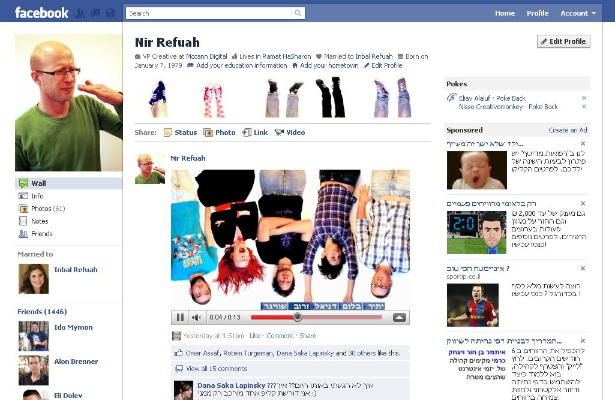This screenshot has height=400, width=615.
Task: Click thumbs-up icon in likes line
Action: click(x=179, y=353)
